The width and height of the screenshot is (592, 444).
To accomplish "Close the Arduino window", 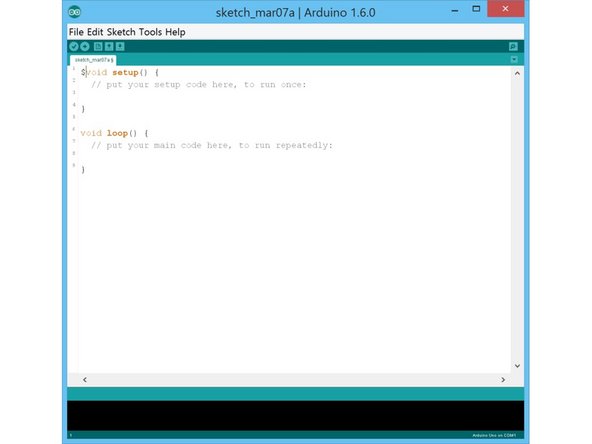I will coord(506,9).
